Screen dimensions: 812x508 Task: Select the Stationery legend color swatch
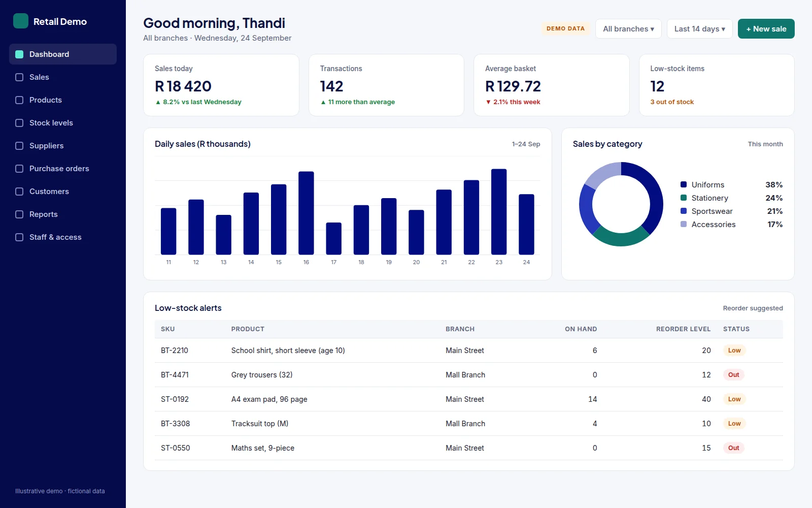(x=684, y=198)
